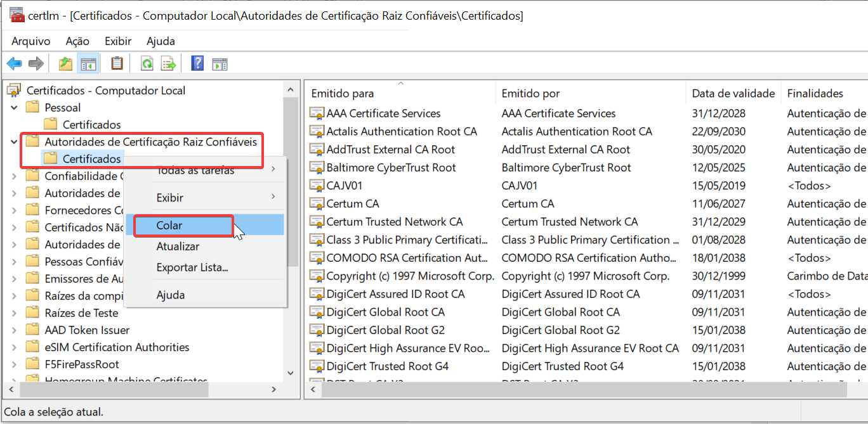This screenshot has height=424, width=868.
Task: Sort by the Data de validade column header
Action: point(733,93)
